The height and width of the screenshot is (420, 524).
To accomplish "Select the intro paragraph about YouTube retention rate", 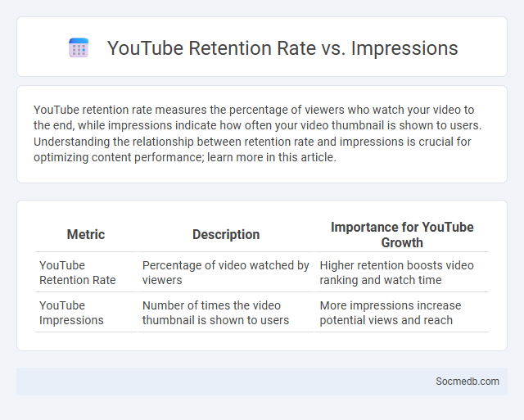I will tap(257, 133).
